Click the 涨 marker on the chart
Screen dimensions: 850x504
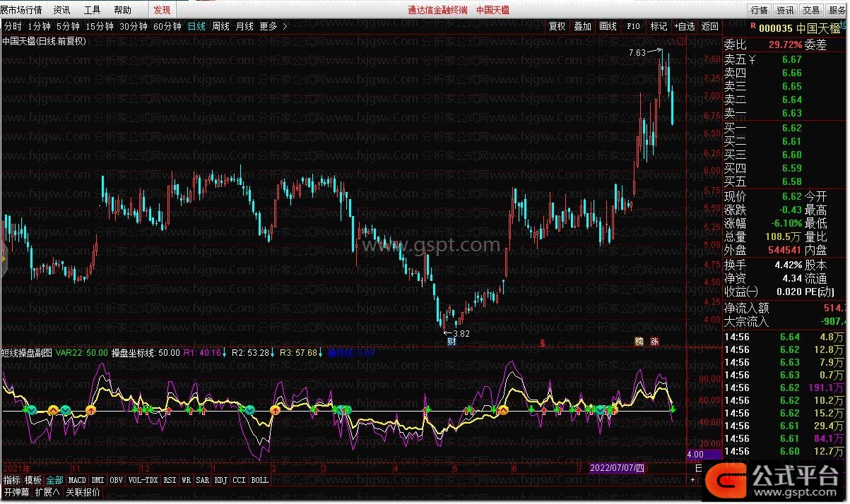coord(655,342)
